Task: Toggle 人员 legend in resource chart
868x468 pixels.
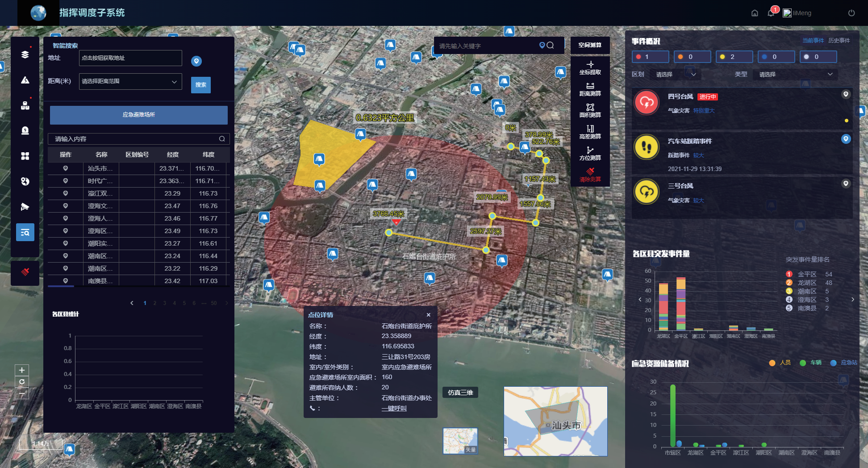Action: 780,363
